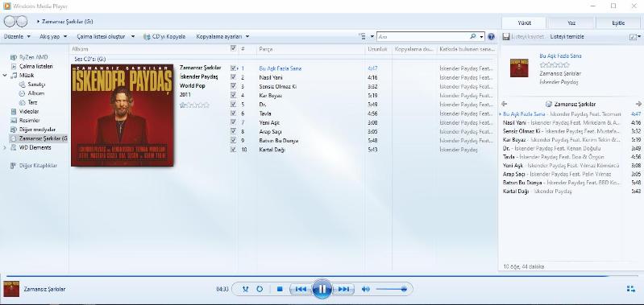Expand the search options dropdown arrow

coord(481,36)
